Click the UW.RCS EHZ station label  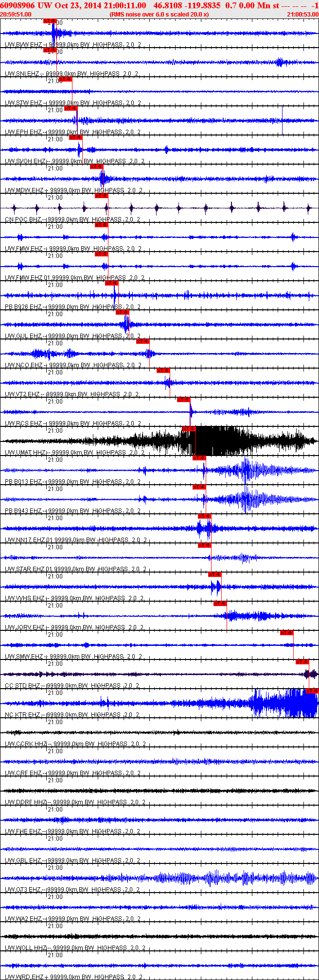[73, 423]
